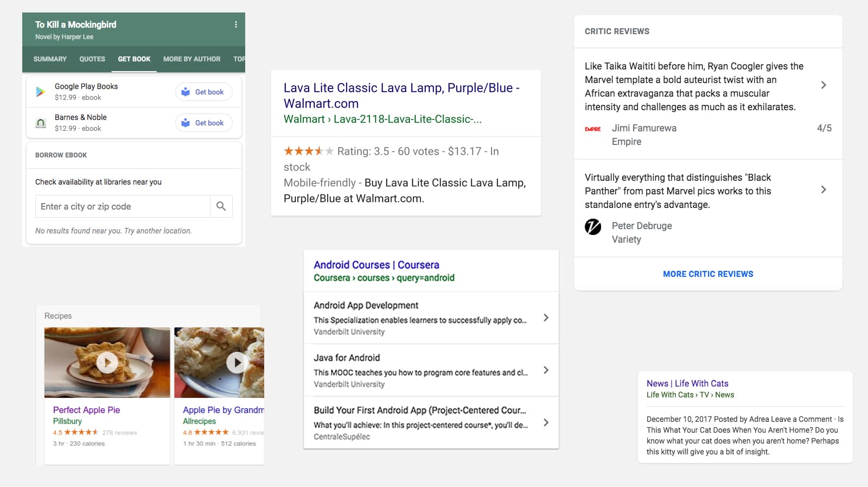Screen dimensions: 868x487
Task: Play the Perfect Apple Pie video
Action: coord(107,362)
